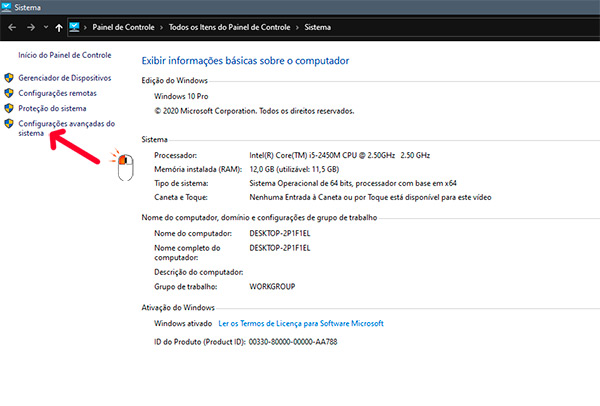Expand chevron after Painel de Controle breadcrumb
This screenshot has width=600, height=406.
pyautogui.click(x=161, y=28)
